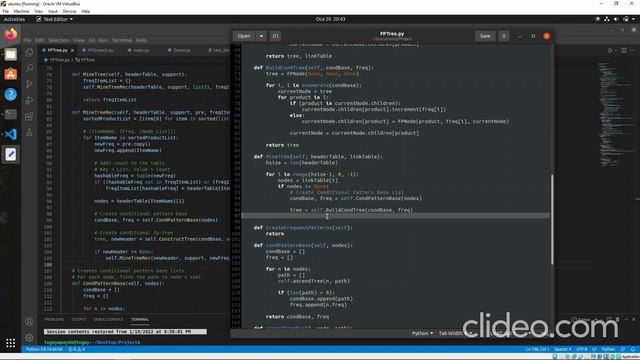Switch to the FPGrowth.py tab
Image resolution: width=640 pixels, height=360 pixels.
point(100,50)
